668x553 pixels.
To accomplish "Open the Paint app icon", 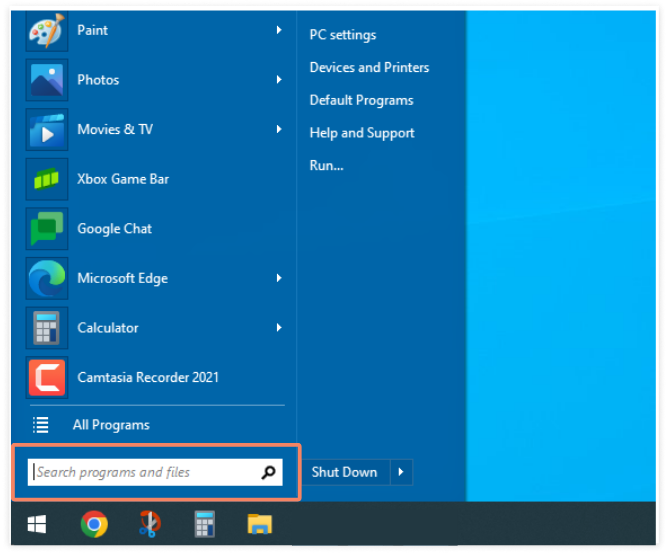I will click(x=47, y=31).
